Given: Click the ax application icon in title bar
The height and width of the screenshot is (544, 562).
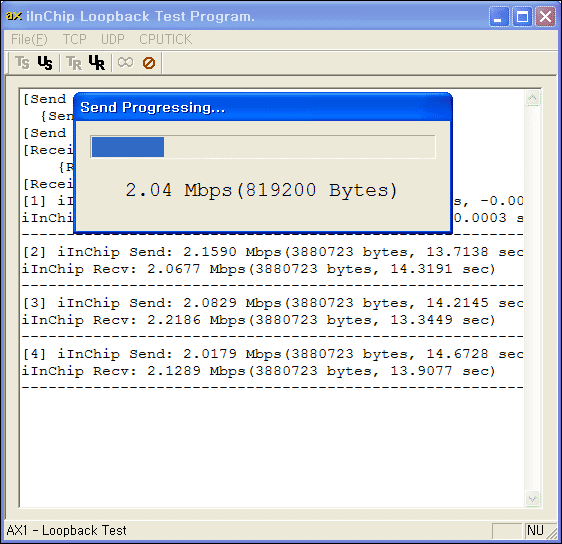Looking at the screenshot, I should pos(14,16).
